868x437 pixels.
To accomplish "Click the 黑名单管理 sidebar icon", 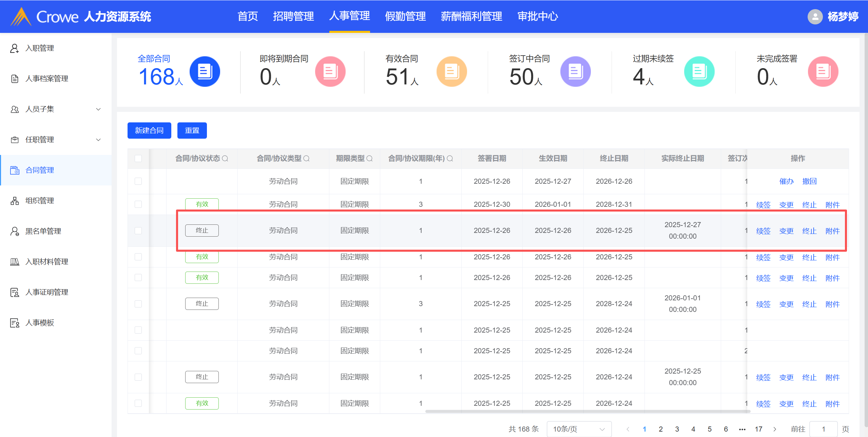I will (15, 231).
